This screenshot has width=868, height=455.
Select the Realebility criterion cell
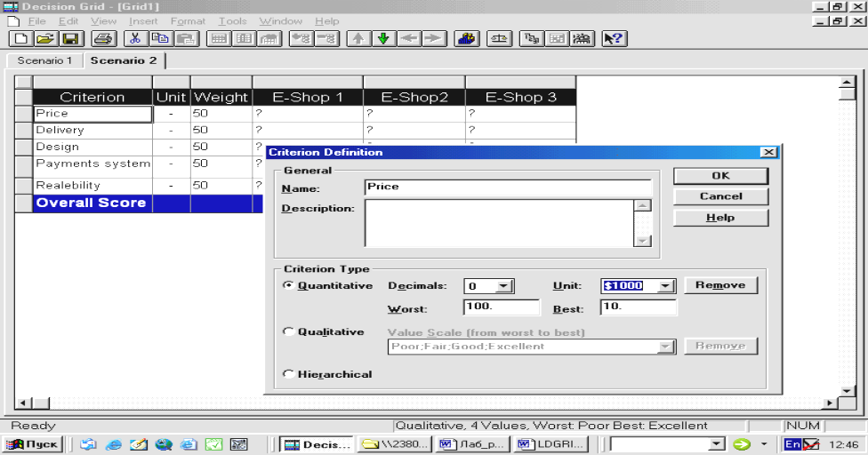coord(92,186)
